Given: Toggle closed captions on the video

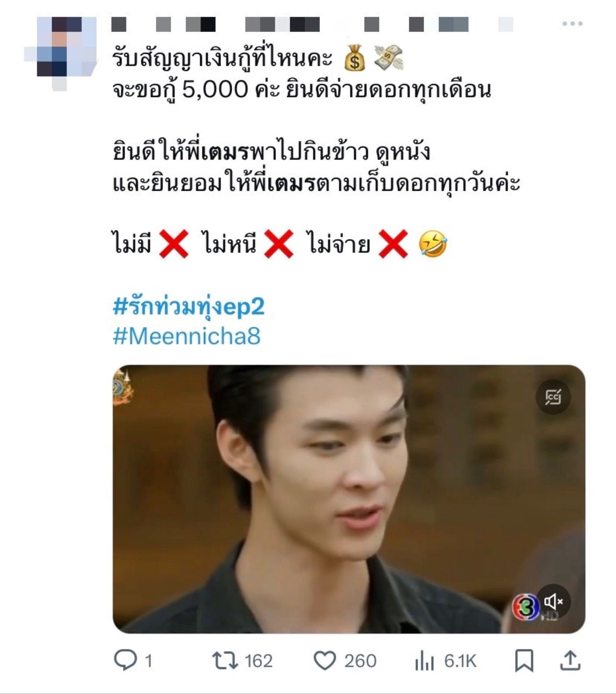Looking at the screenshot, I should pos(553,397).
